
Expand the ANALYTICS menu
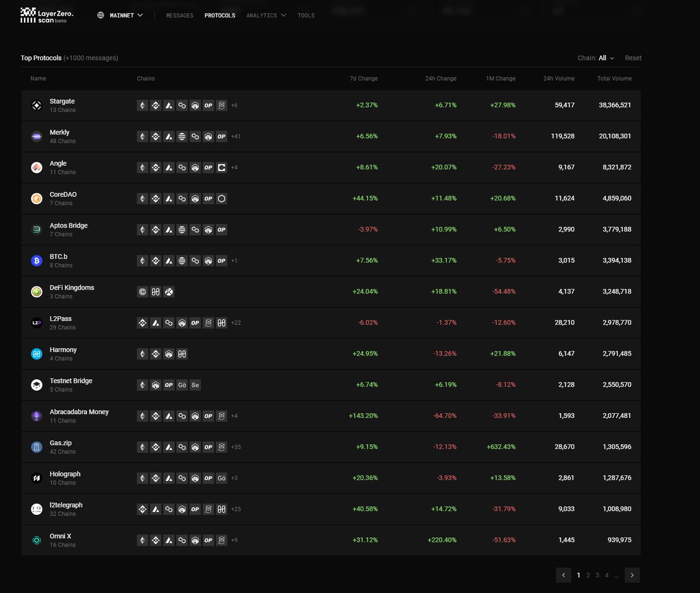click(266, 16)
